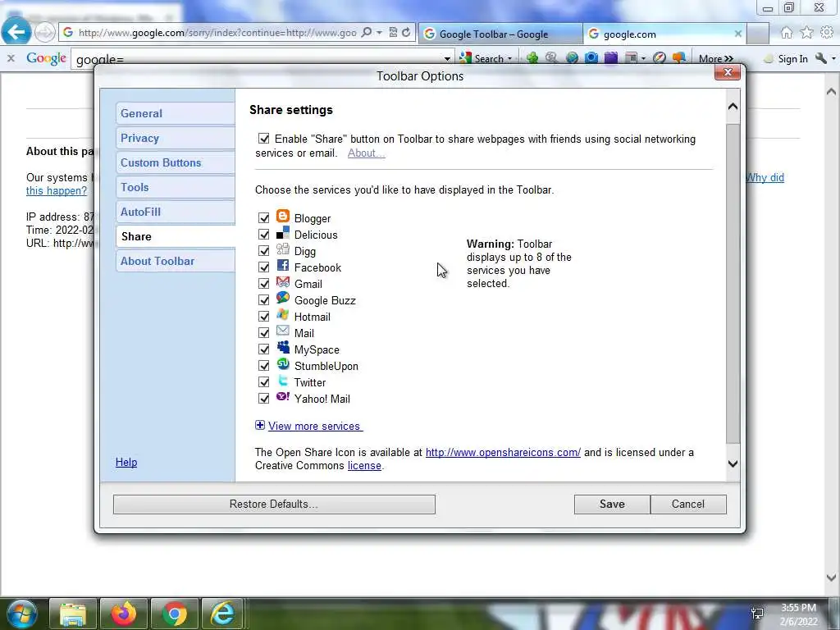
Task: Uncheck the Facebook service checkbox
Action: tap(263, 267)
